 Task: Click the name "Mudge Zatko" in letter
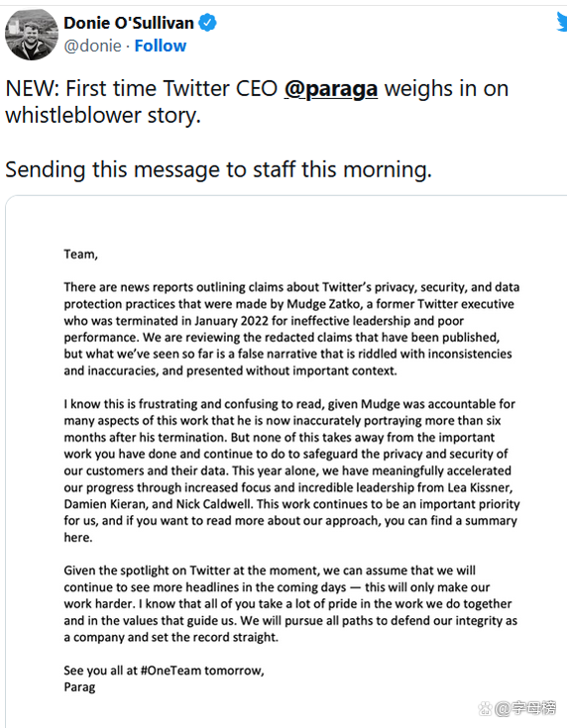click(x=323, y=304)
